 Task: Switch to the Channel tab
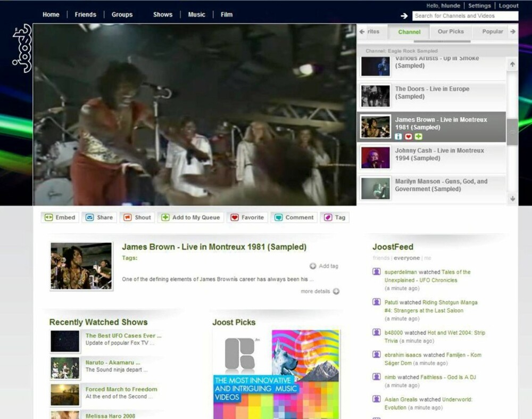(x=409, y=32)
